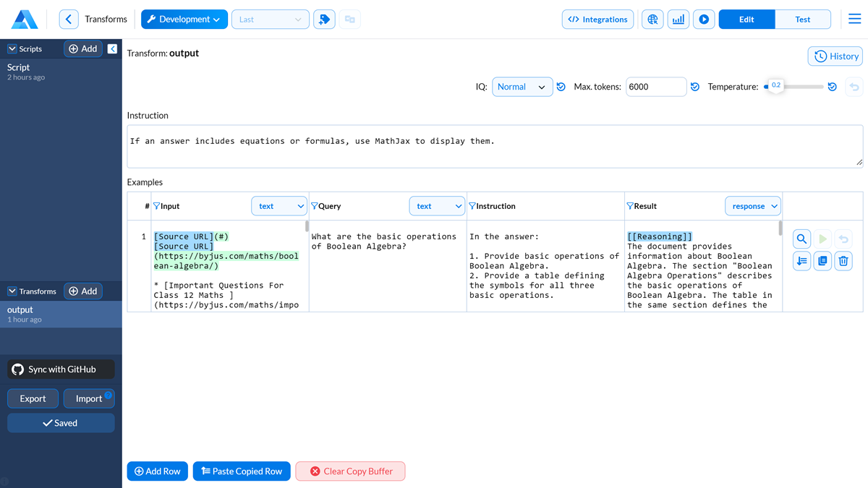
Task: Click the globe icon in top toolbar
Action: point(652,20)
